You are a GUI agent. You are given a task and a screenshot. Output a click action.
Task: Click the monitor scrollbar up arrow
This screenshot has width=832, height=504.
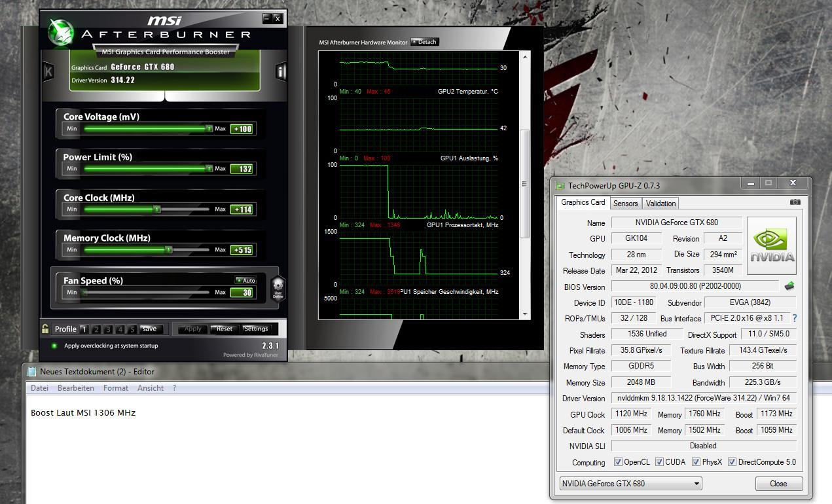(x=524, y=56)
